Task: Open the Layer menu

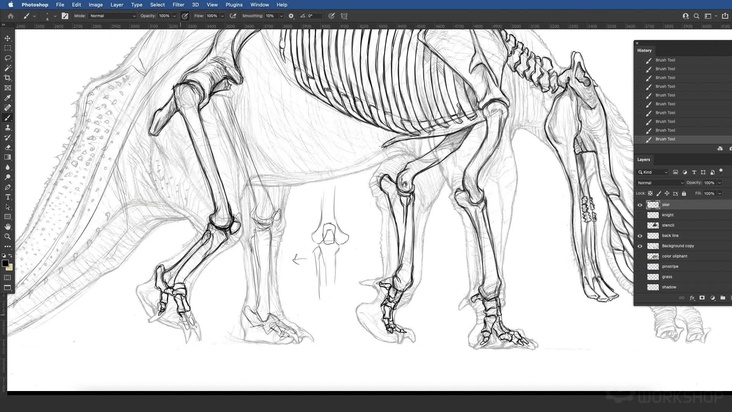Action: point(117,5)
